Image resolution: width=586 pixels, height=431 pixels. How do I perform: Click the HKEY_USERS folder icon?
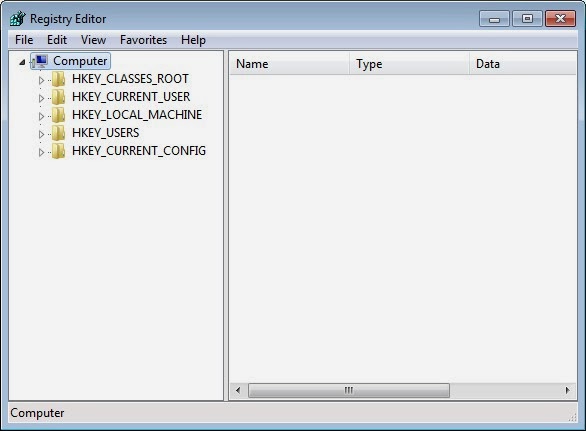click(58, 133)
